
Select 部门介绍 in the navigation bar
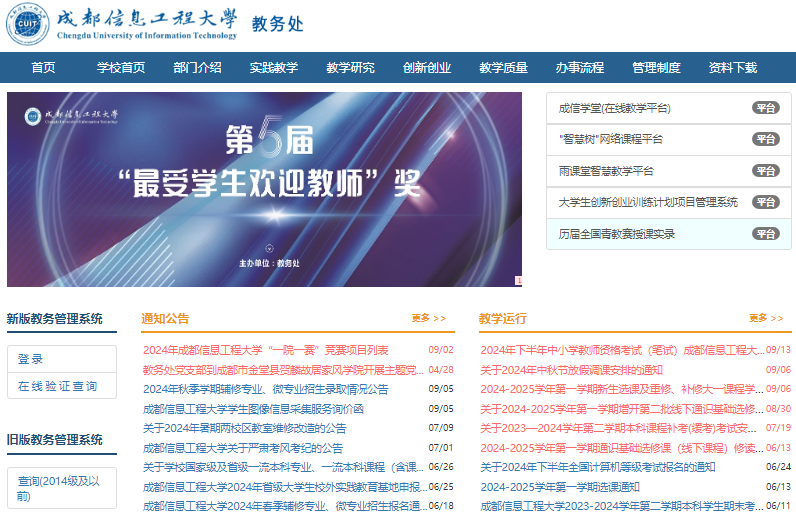pos(197,68)
